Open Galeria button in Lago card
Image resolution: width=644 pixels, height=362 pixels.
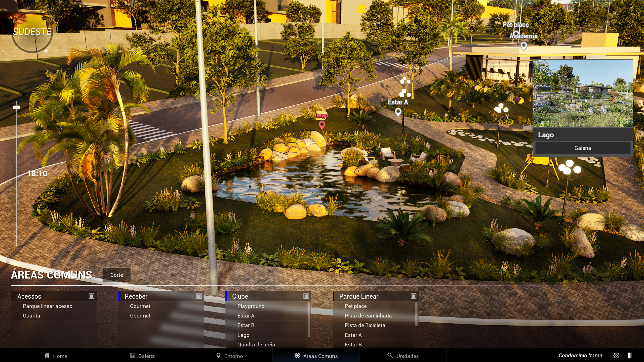pos(582,148)
